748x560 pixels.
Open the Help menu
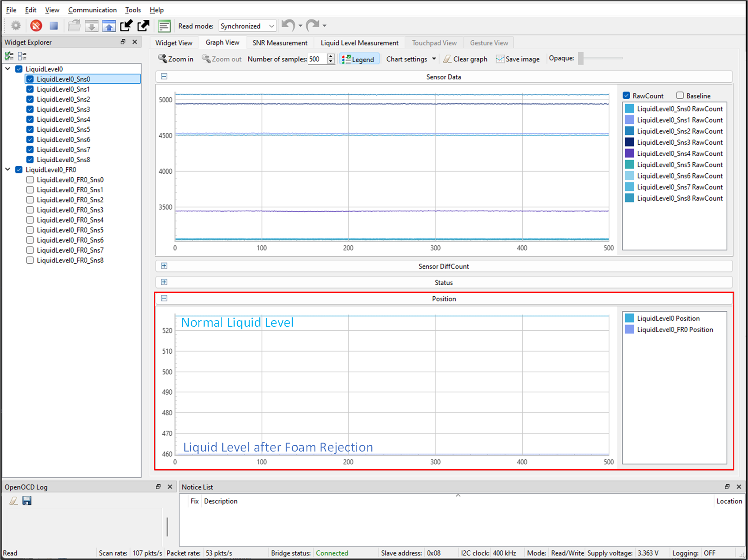point(157,10)
